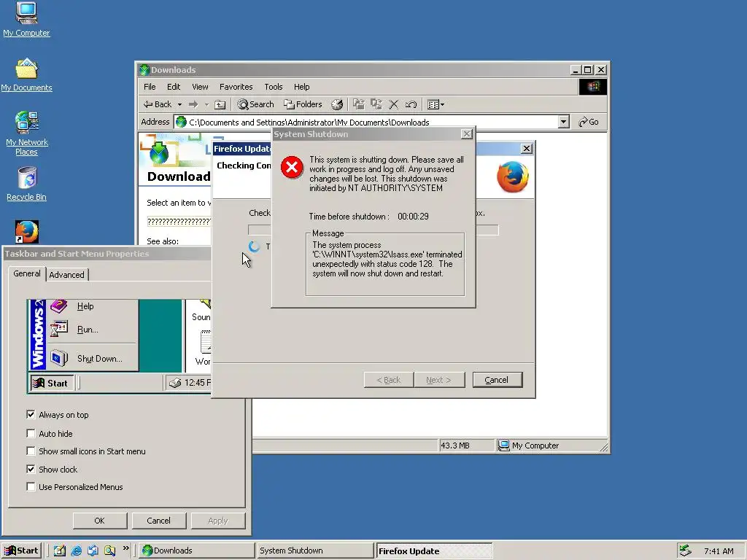This screenshot has width=747, height=560.
Task: Open the Back history dropdown arrow
Action: tap(179, 104)
